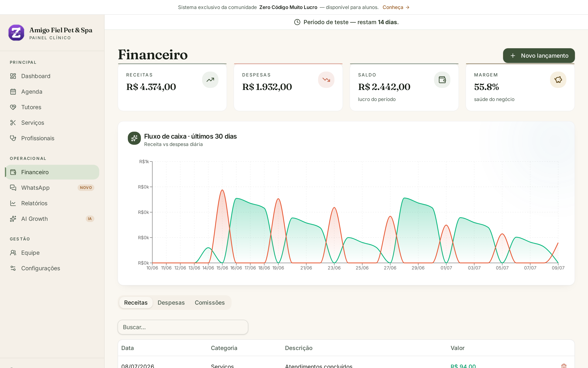The width and height of the screenshot is (588, 368).
Task: Navigate to Serviços
Action: coord(52,123)
